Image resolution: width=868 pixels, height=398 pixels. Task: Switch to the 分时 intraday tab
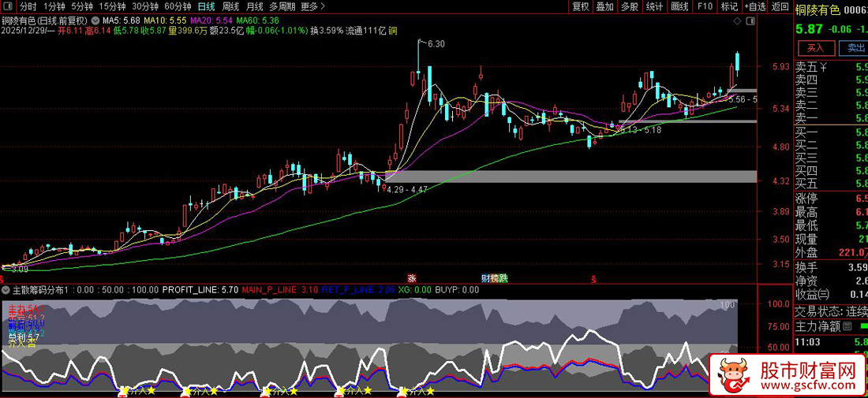(28, 6)
